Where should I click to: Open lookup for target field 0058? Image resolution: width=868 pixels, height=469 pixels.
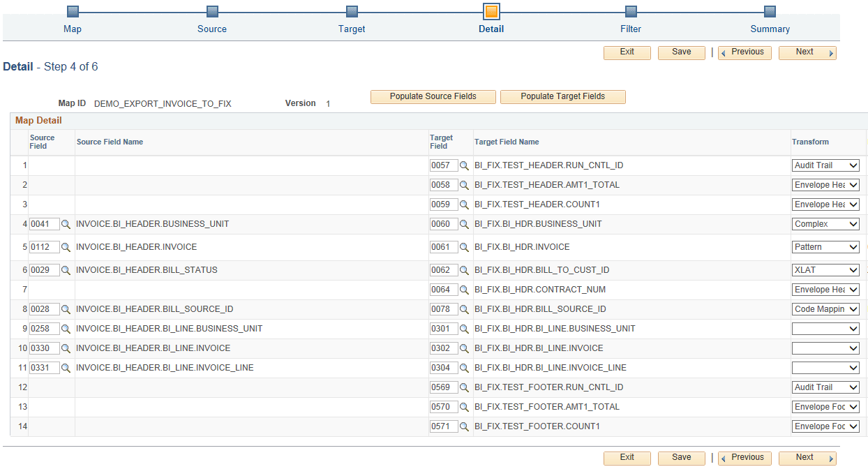464,186
